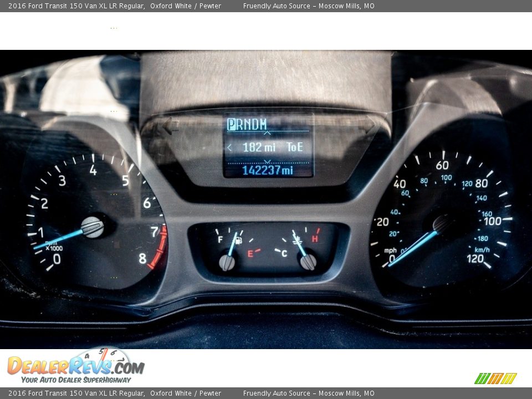Select the highlighted P gear indicator
Screen dimensions: 532x399
coord(231,124)
